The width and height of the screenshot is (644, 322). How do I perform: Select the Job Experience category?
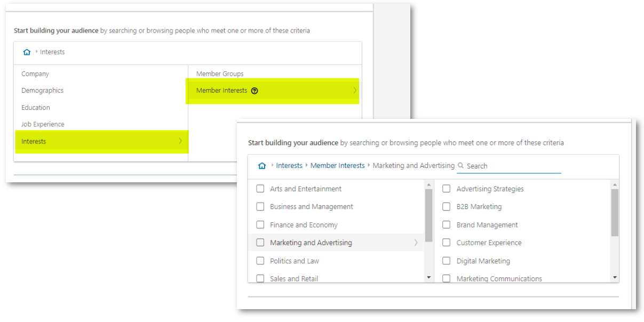[43, 124]
